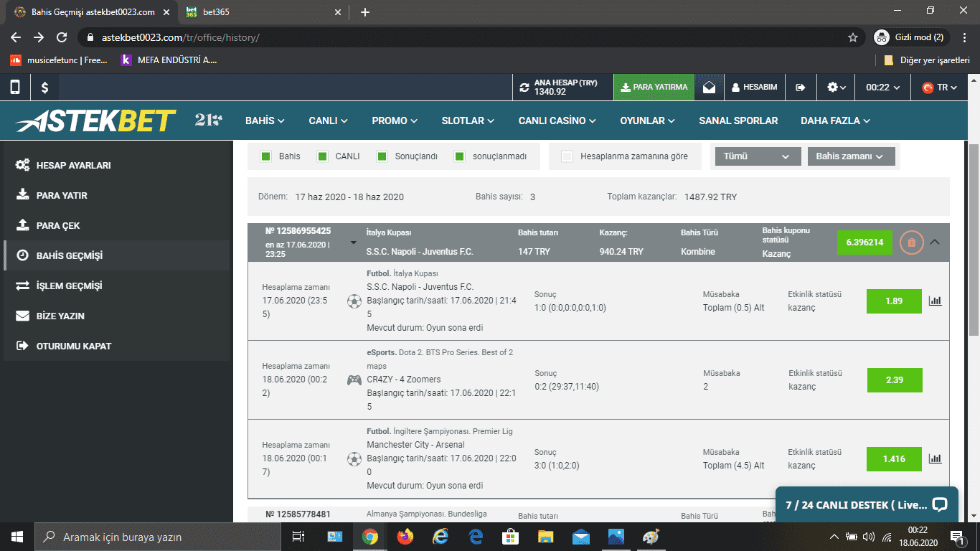
Task: Enable Hesaplanma zamanına göre checkbox
Action: (567, 156)
